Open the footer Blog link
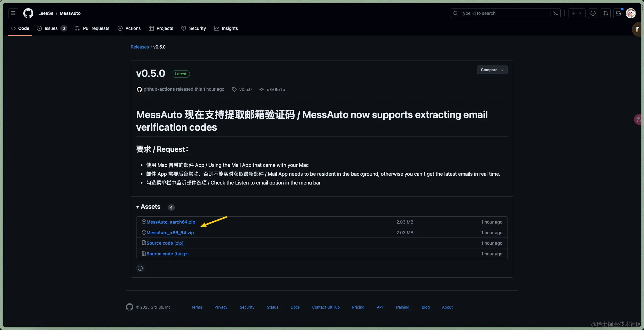 pos(426,307)
